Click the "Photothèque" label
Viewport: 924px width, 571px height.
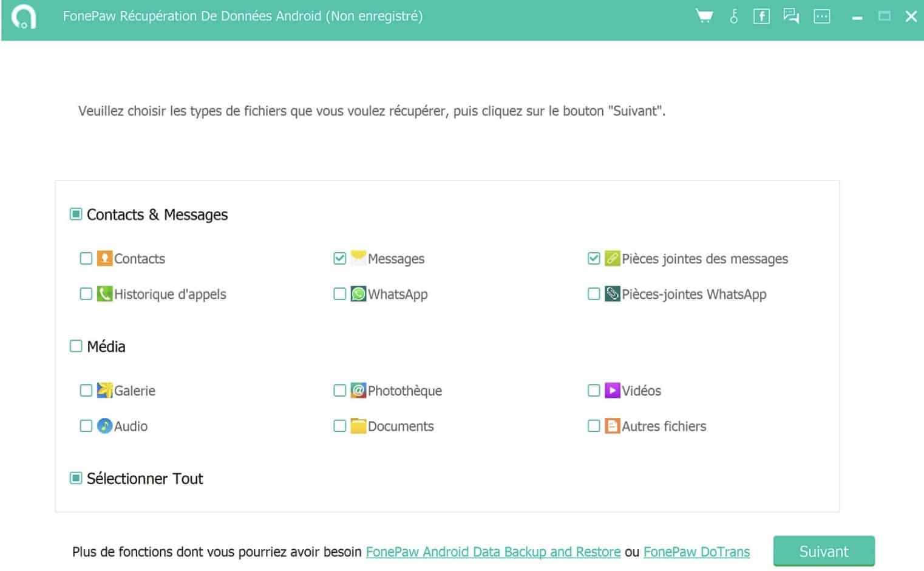405,391
